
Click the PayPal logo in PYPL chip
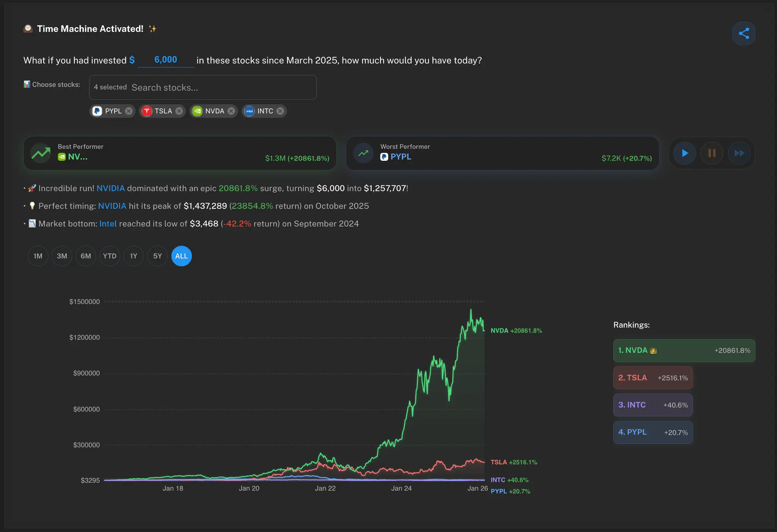[97, 111]
